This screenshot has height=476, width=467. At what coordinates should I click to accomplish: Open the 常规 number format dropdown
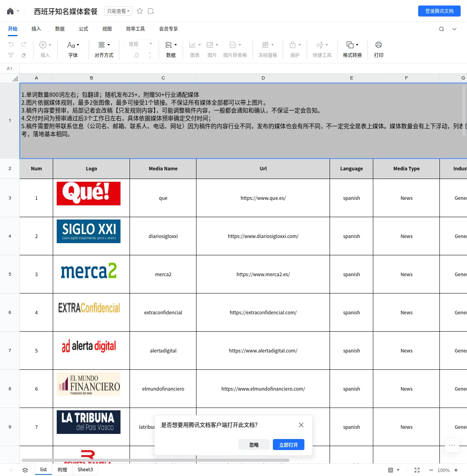[x=140, y=44]
